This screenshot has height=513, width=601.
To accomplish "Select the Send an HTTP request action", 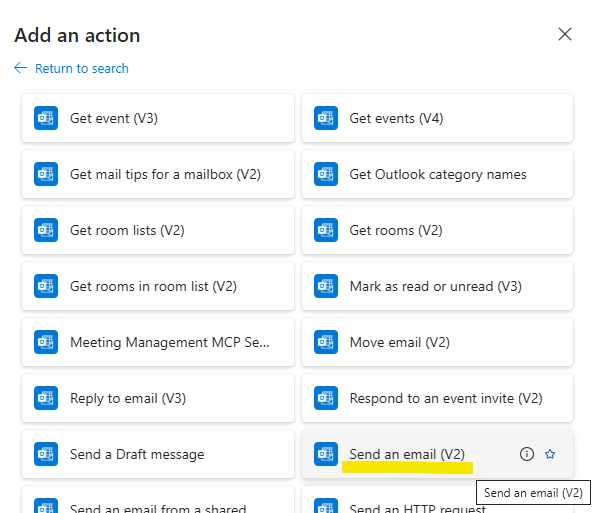I will point(417,504).
